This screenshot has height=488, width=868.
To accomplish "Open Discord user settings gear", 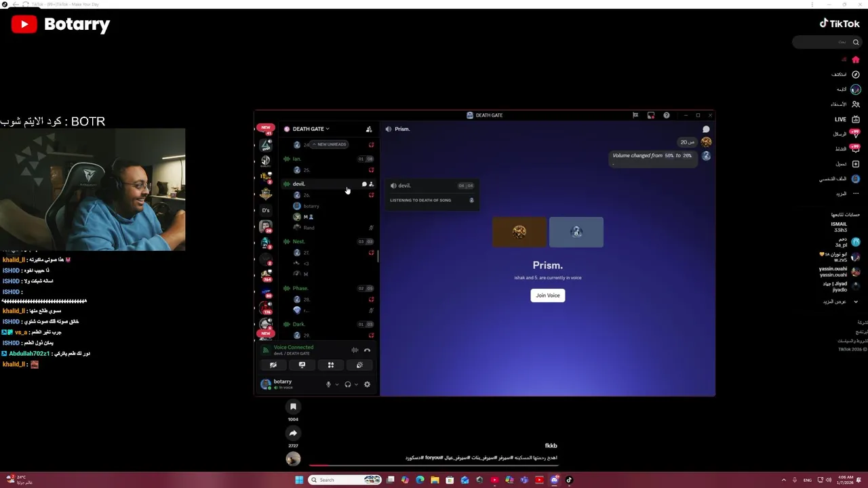I will pos(367,384).
